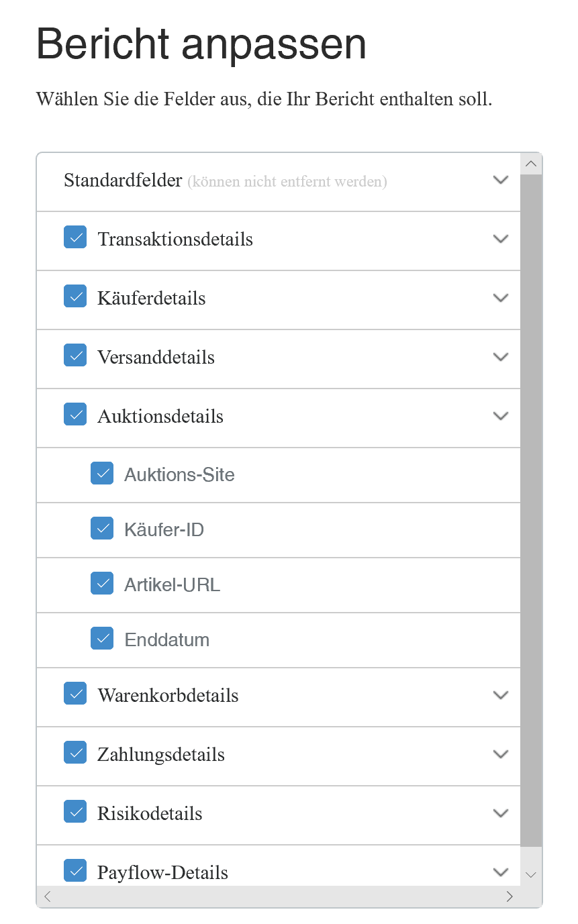Image resolution: width=578 pixels, height=924 pixels.
Task: Click the scroll down arrow
Action: tap(531, 874)
